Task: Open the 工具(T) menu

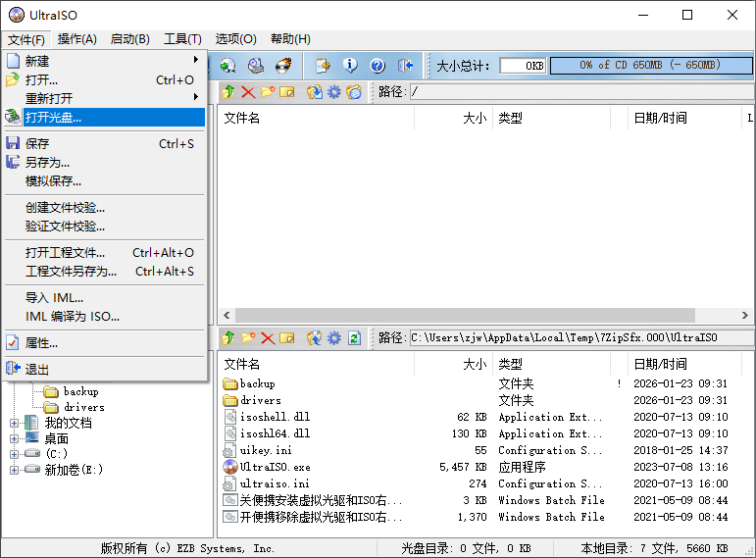Action: (x=182, y=39)
